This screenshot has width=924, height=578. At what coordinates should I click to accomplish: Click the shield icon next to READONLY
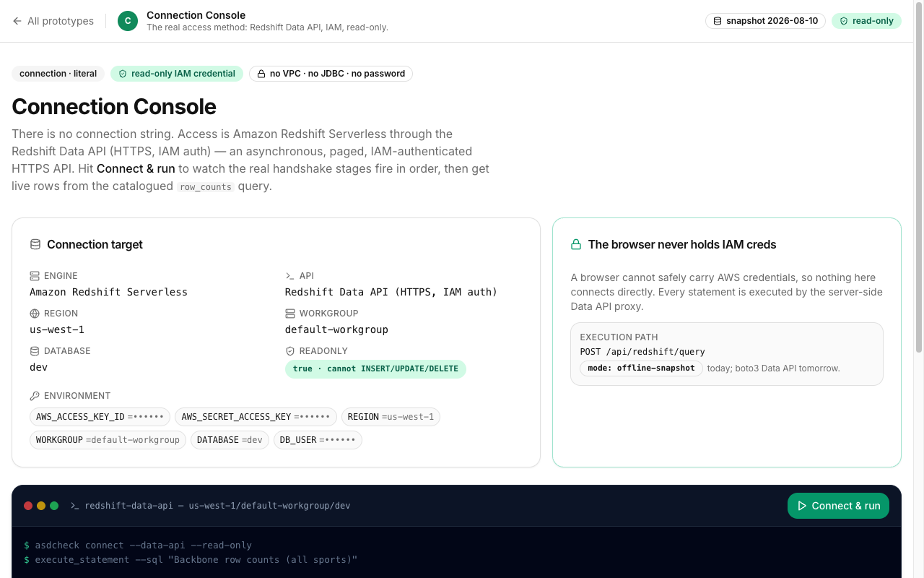pos(290,351)
